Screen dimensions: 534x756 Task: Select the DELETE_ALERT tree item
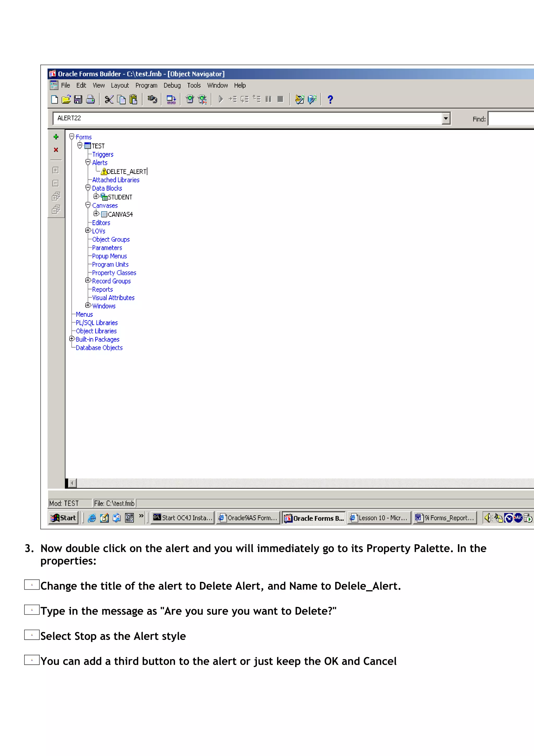point(126,172)
